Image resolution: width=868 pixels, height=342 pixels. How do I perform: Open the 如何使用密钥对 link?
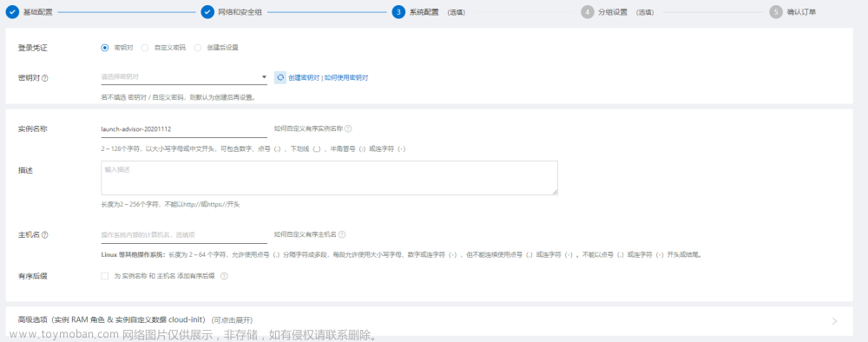tap(346, 78)
